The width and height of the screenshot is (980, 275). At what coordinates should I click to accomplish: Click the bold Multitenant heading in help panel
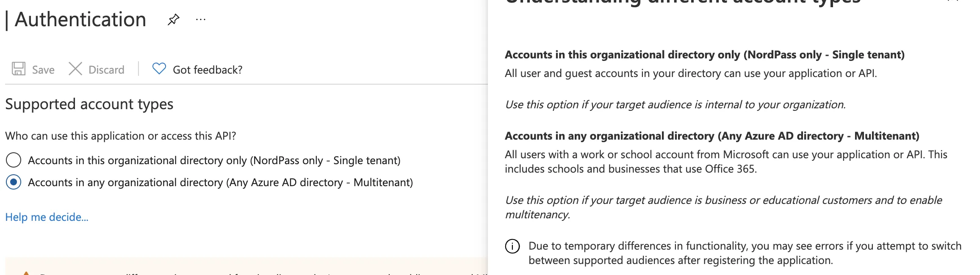pos(712,136)
